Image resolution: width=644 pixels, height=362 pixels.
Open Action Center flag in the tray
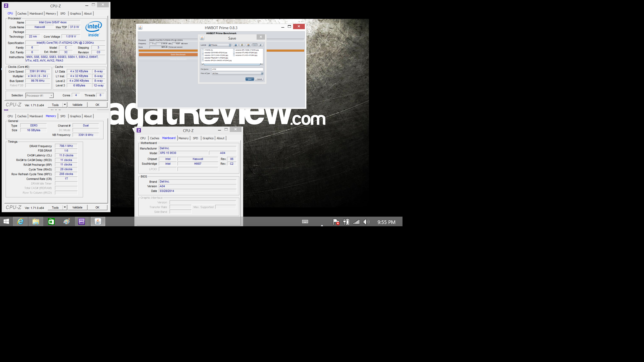coord(336,222)
